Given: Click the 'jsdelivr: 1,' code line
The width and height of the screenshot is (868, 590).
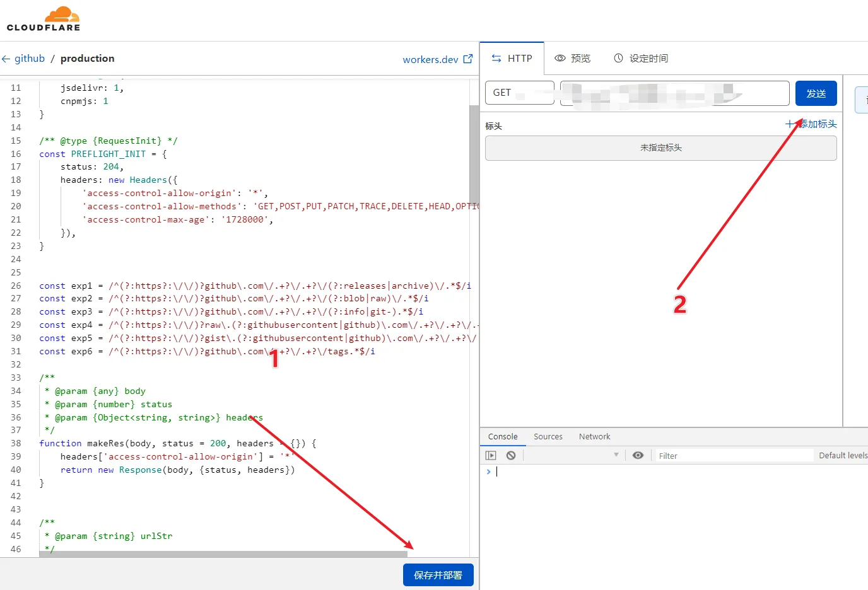Looking at the screenshot, I should tap(92, 88).
